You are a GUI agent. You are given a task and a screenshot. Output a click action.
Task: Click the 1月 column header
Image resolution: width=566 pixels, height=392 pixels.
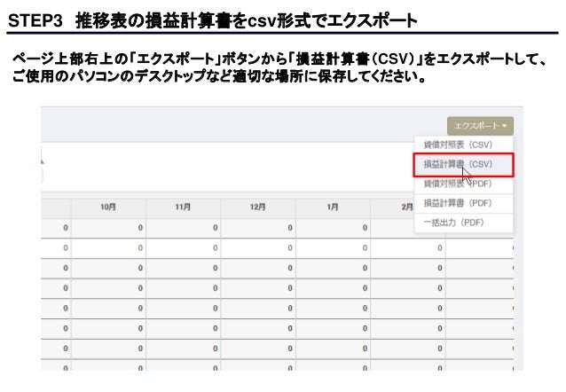click(333, 207)
